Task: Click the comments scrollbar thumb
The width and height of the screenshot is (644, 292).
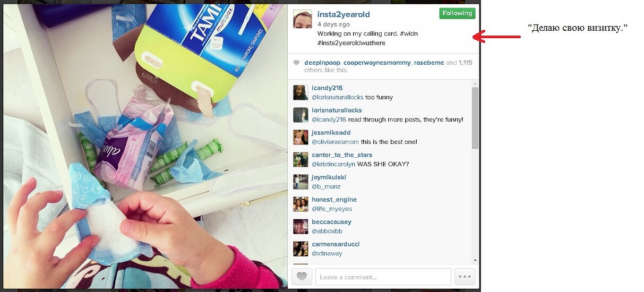Action: 475,118
